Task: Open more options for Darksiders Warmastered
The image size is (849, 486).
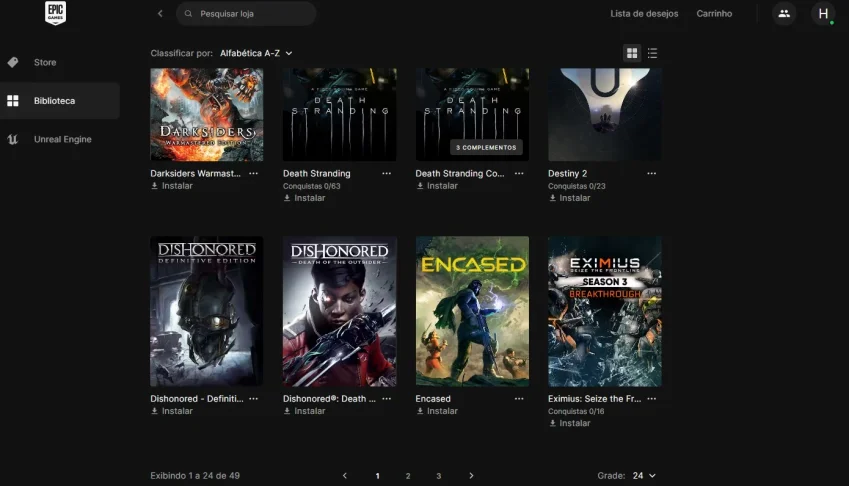Action: (253, 174)
